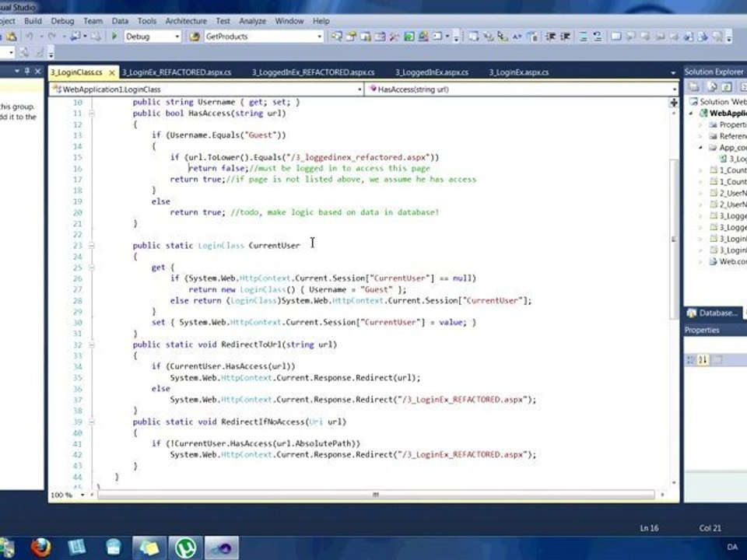Click the Alphabetical sort icon in Properties panel
The height and width of the screenshot is (560, 747).
pos(703,360)
